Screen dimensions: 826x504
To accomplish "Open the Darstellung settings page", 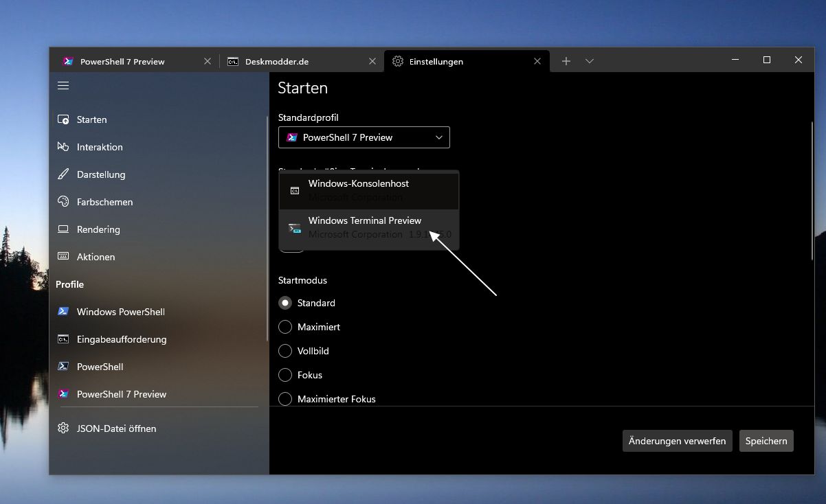I will coord(158,174).
